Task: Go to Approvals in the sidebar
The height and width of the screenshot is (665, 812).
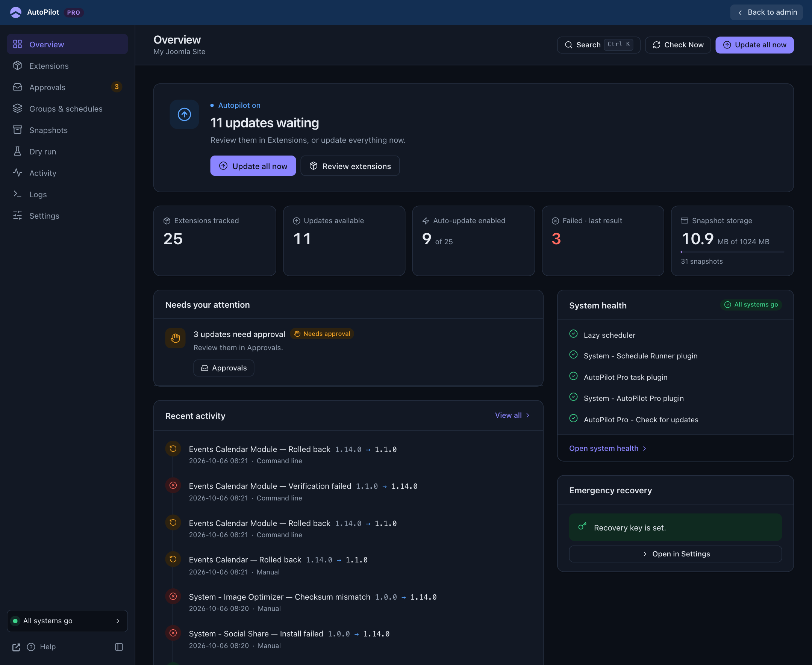Action: coord(67,87)
